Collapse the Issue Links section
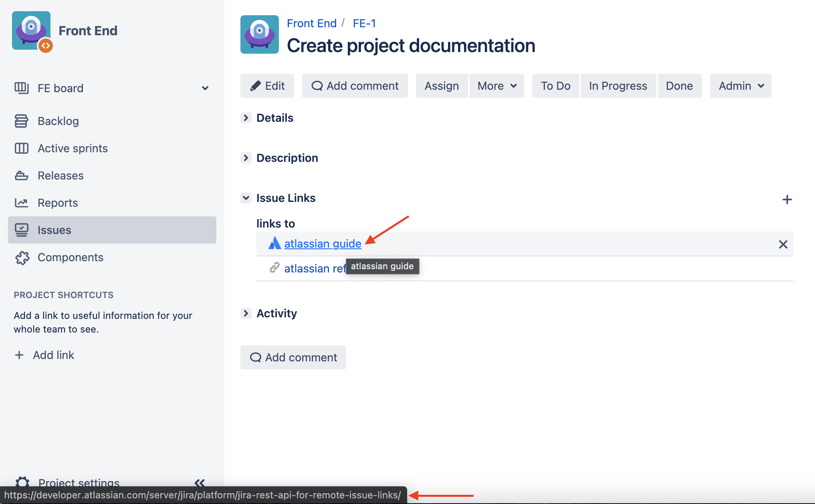 [246, 198]
